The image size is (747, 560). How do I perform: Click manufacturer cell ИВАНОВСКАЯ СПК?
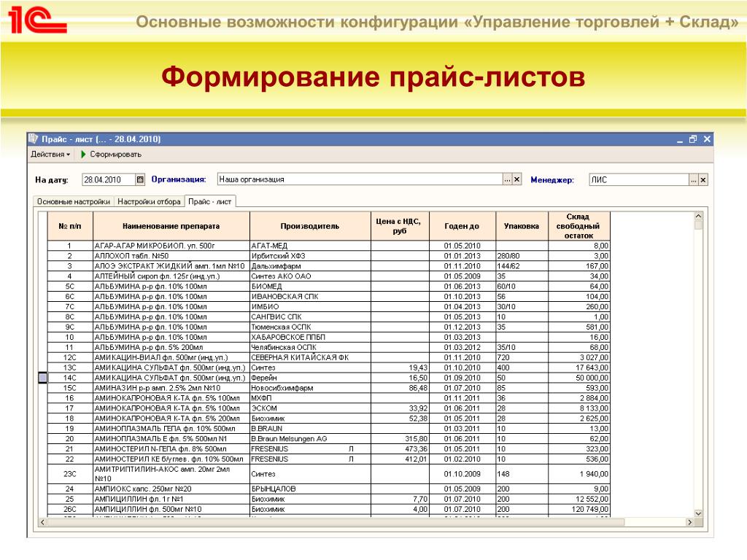coord(310,297)
